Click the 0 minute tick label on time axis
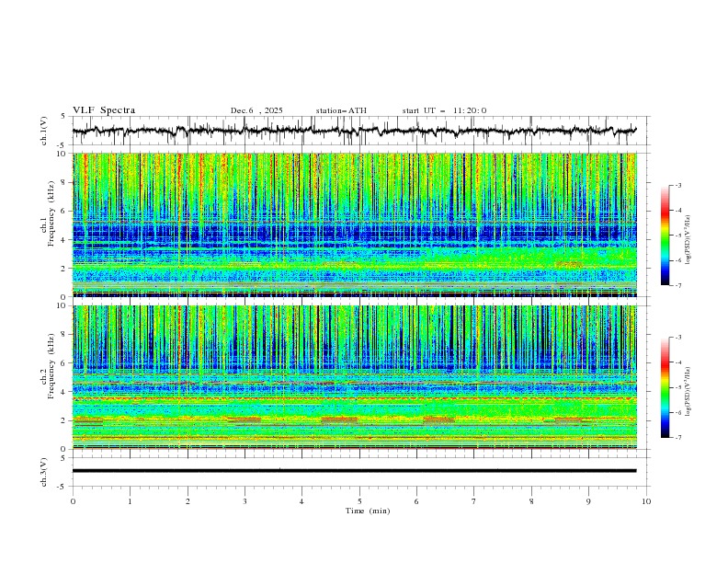 coord(73,500)
